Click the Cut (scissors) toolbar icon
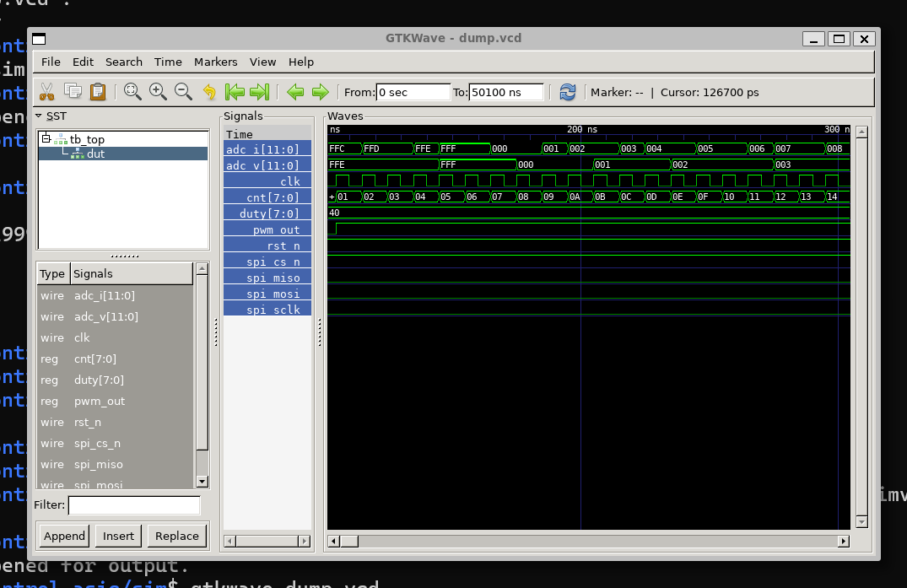This screenshot has width=907, height=588. [46, 92]
